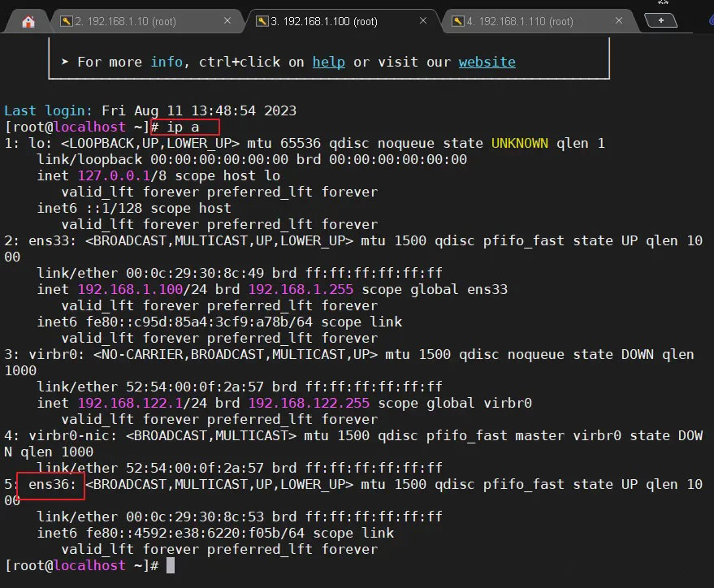714x588 pixels.
Task: Click inet6 address fe80::4592:e38:6220:f05b/64
Action: click(195, 533)
